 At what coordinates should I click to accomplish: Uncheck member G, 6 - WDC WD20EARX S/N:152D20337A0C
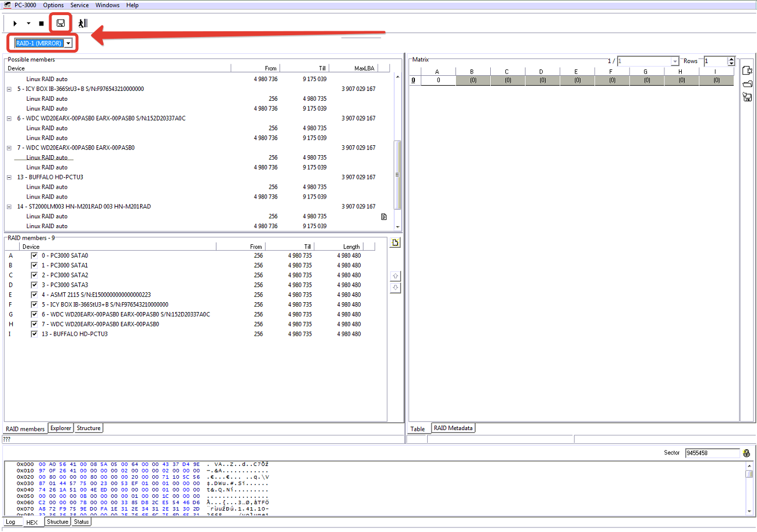point(34,314)
